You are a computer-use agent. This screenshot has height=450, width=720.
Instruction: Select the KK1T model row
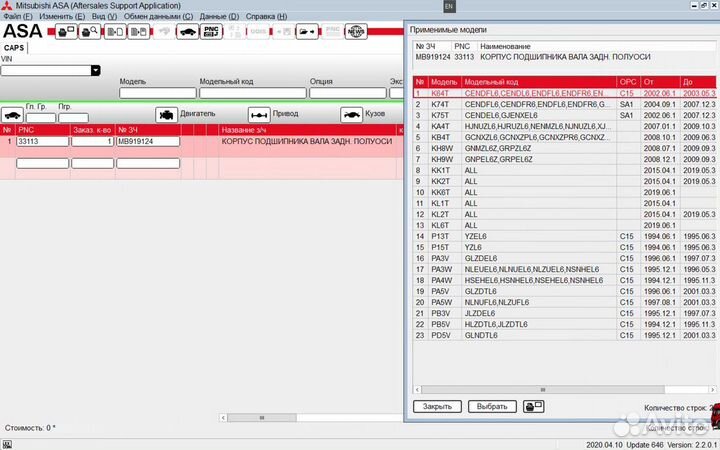[564, 170]
